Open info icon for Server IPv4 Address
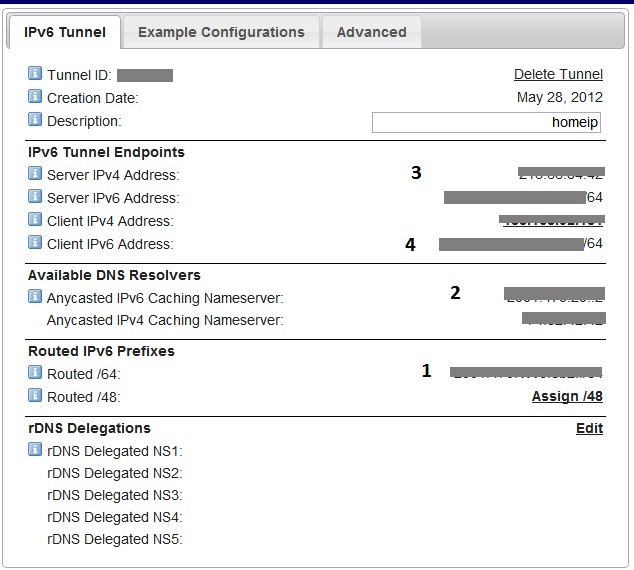The width and height of the screenshot is (634, 570). [x=35, y=174]
